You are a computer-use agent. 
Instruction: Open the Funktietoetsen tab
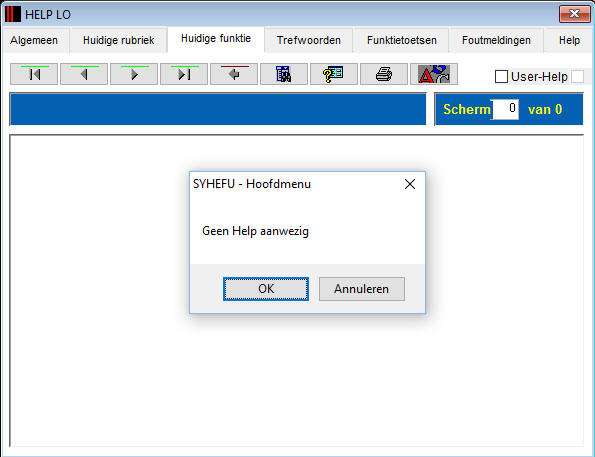[x=401, y=40]
